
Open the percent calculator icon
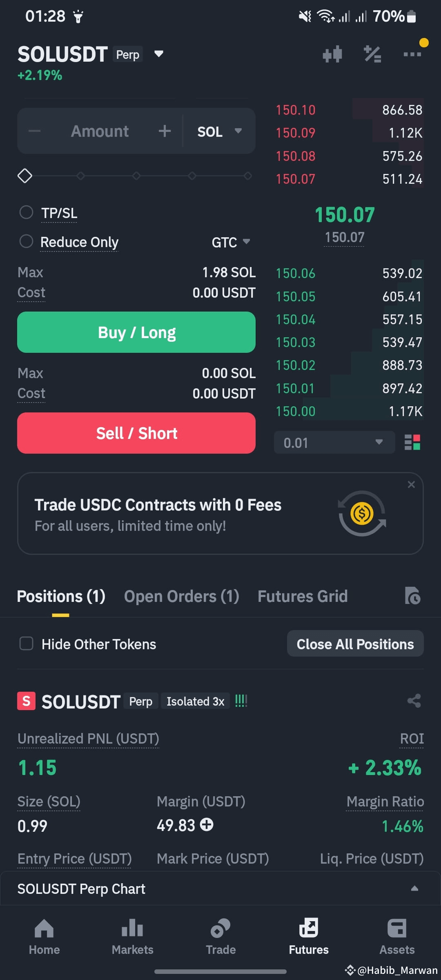pos(372,54)
